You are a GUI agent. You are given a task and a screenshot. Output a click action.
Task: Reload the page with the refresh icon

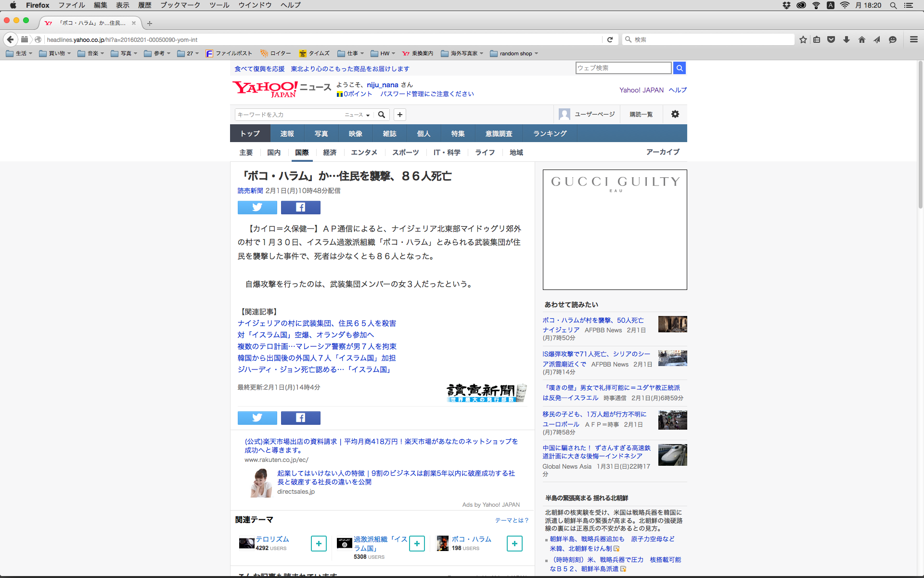[610, 39]
